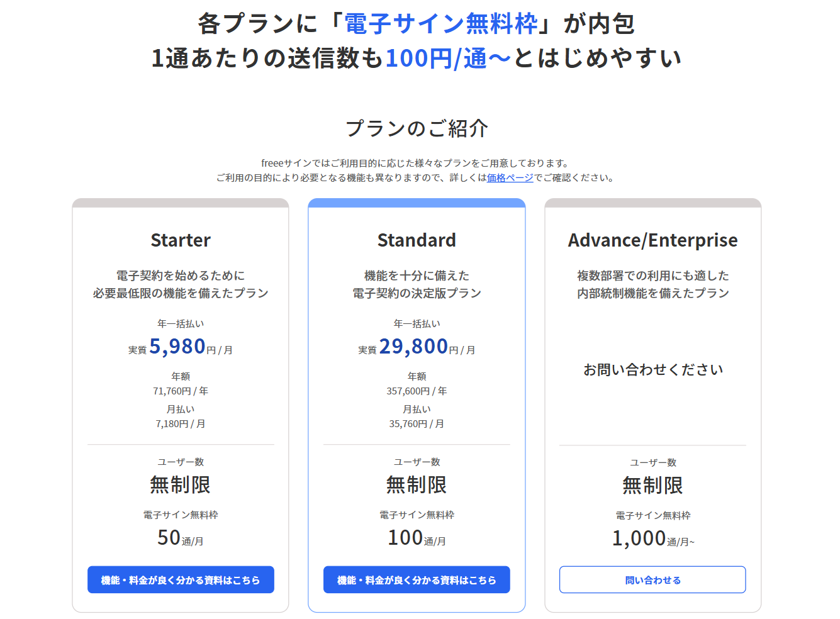
Task: Click the 1,000通/月~ free signature quota
Action: tap(652, 539)
